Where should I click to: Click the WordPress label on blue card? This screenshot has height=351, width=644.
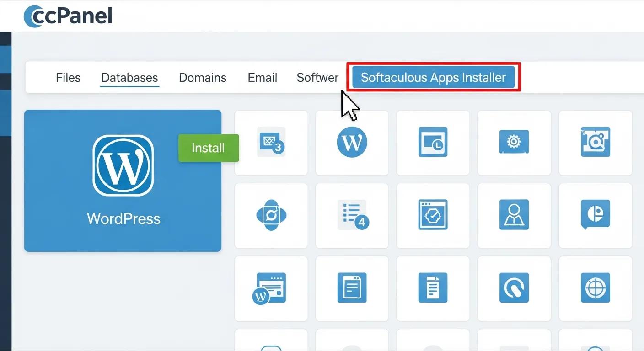123,218
